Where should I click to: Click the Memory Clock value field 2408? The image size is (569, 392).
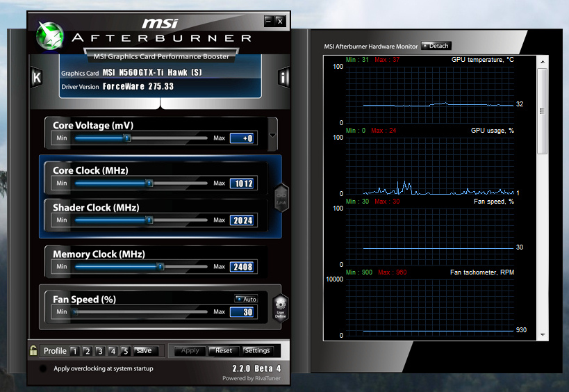click(243, 267)
